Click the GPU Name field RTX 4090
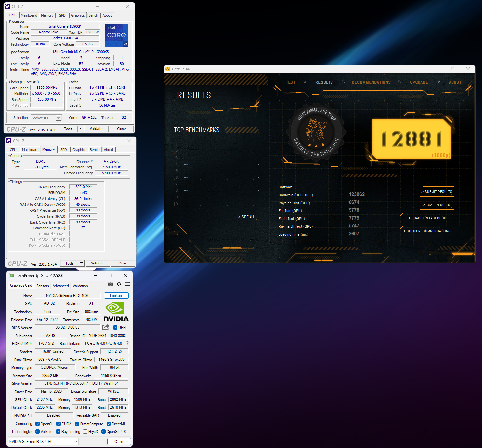This screenshot has width=482, height=448. point(68,296)
